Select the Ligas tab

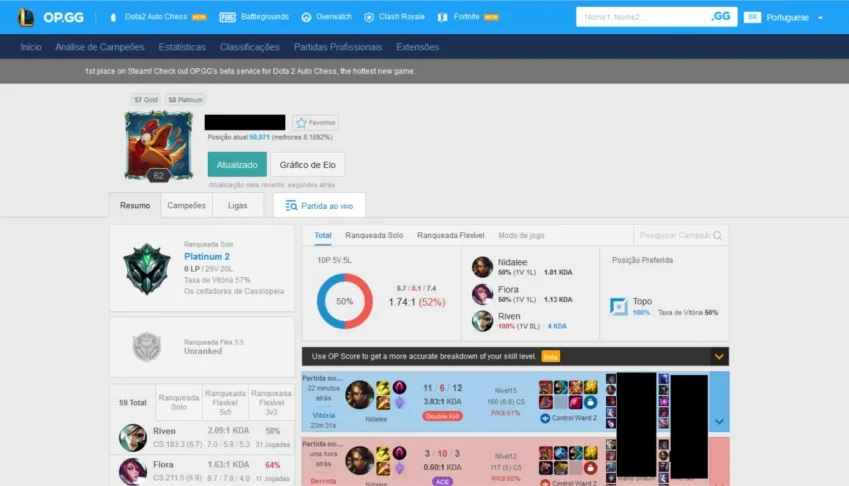pos(237,206)
